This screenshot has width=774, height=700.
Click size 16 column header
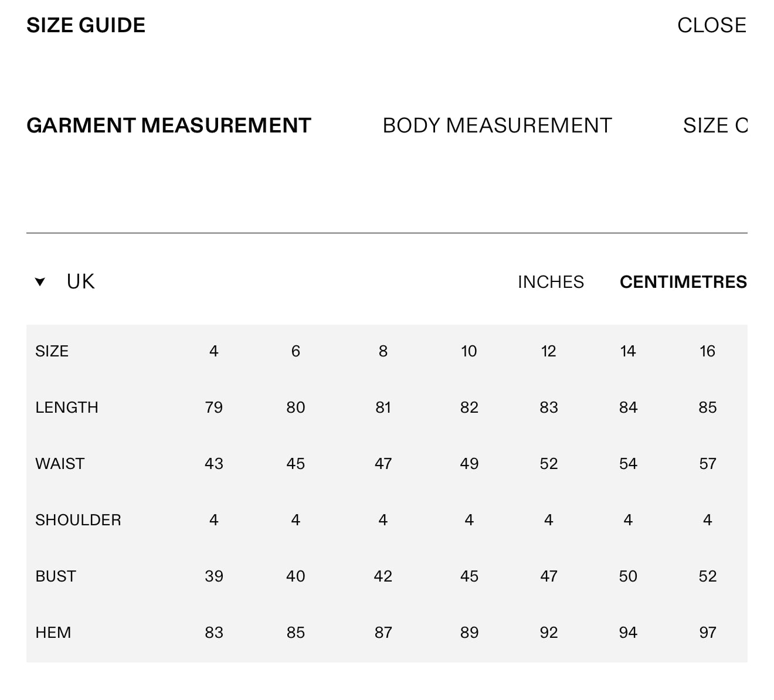(707, 351)
